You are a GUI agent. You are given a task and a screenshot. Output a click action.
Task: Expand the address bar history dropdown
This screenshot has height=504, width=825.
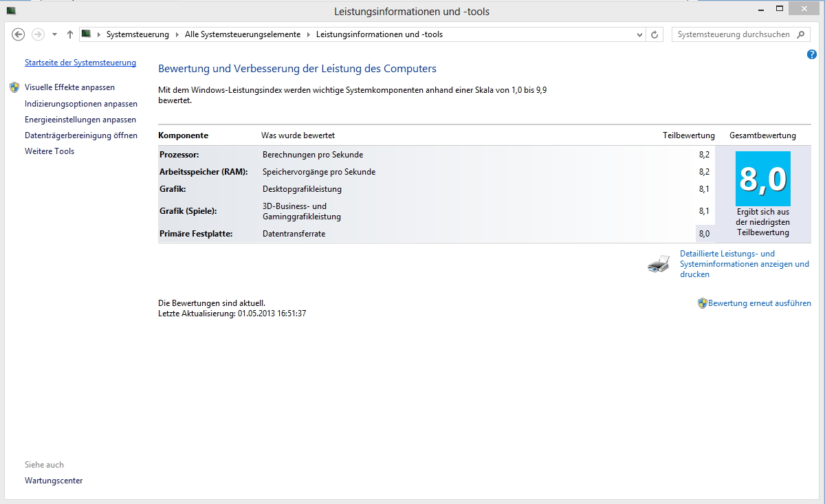click(x=639, y=34)
